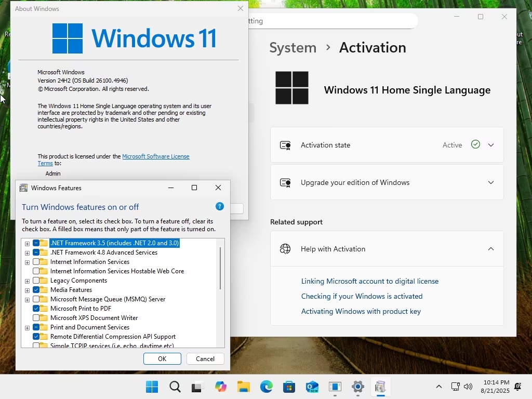Screen dimensions: 532x399
Task: Uncheck the Media Features checkbox
Action: point(36,290)
